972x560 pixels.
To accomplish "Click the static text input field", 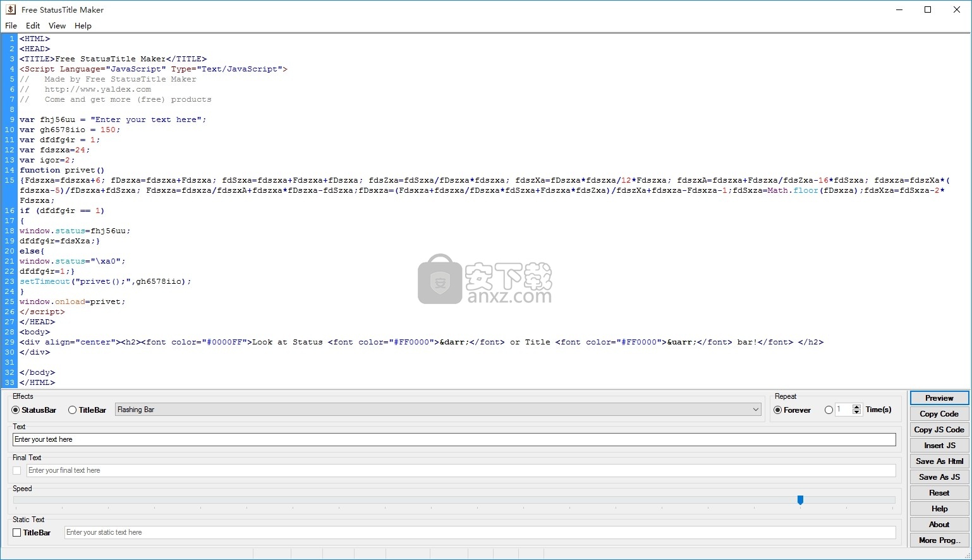I will (x=480, y=532).
